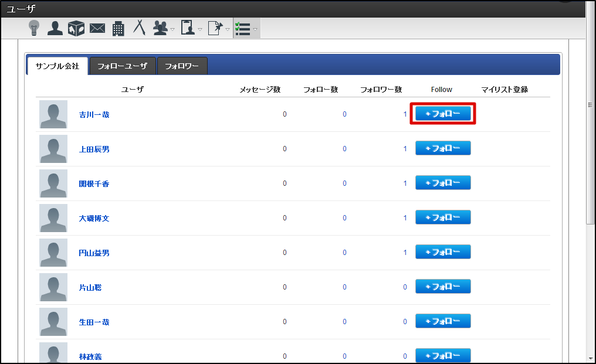Screen dimensions: 596x364
Task: Select the サンプル会社 tab
Action: (x=57, y=66)
